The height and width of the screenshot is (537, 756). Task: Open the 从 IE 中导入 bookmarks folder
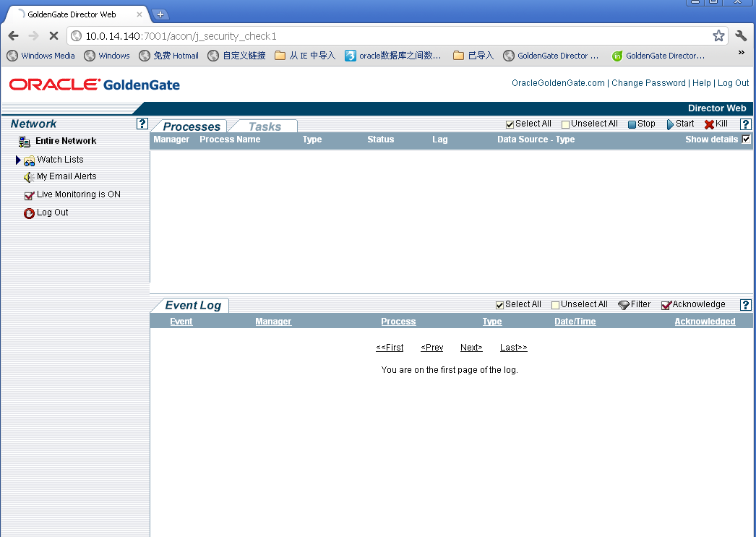305,56
